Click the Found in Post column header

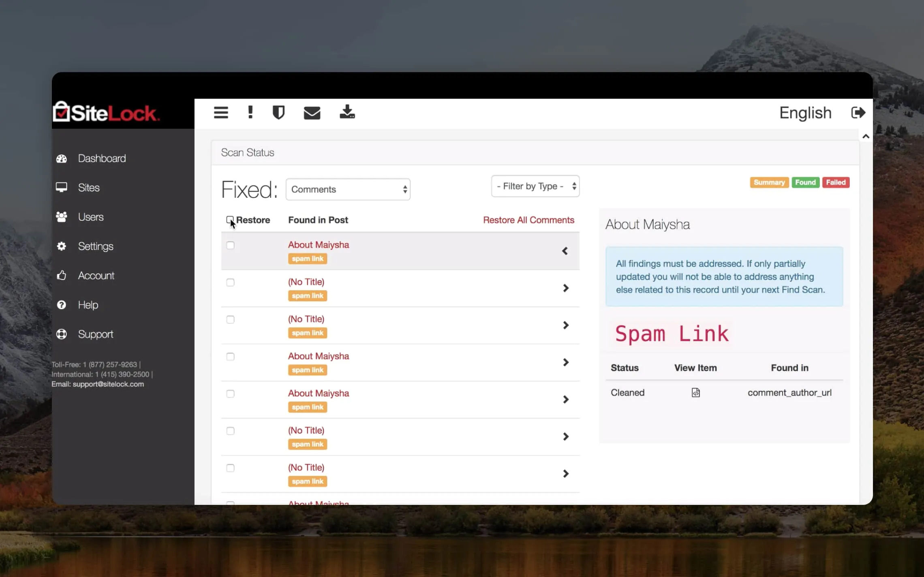tap(318, 220)
